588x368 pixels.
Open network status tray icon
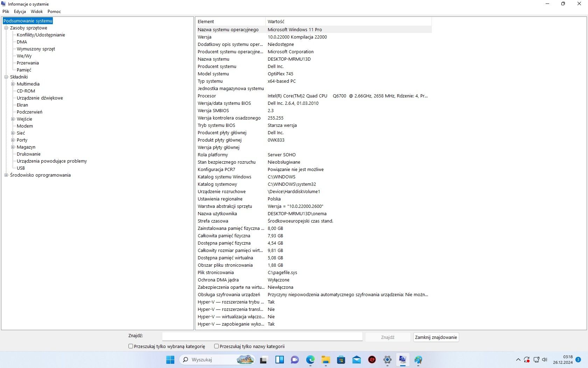[536, 360]
